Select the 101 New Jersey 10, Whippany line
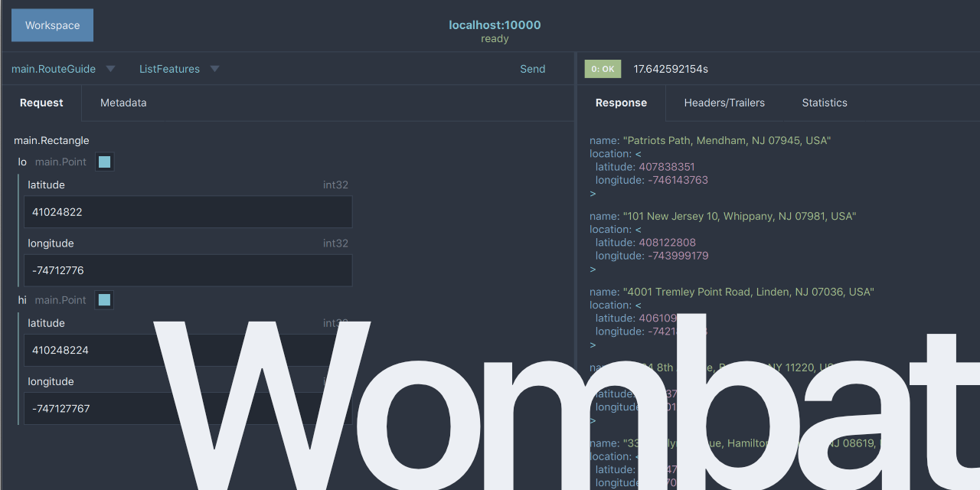The height and width of the screenshot is (490, 980). tap(723, 217)
